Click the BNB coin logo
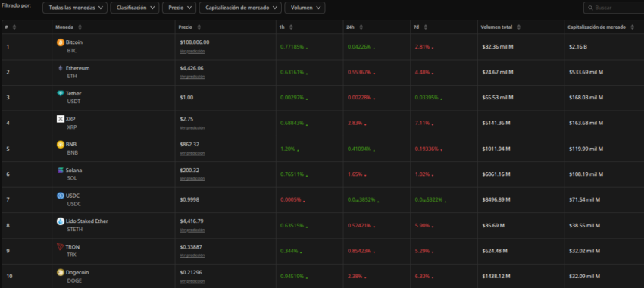The height and width of the screenshot is (288, 644). coord(61,145)
